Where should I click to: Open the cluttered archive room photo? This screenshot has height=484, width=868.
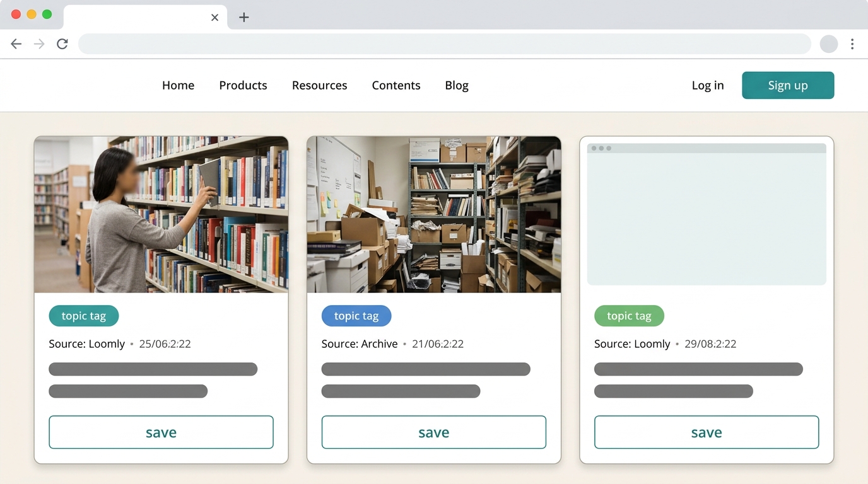434,214
